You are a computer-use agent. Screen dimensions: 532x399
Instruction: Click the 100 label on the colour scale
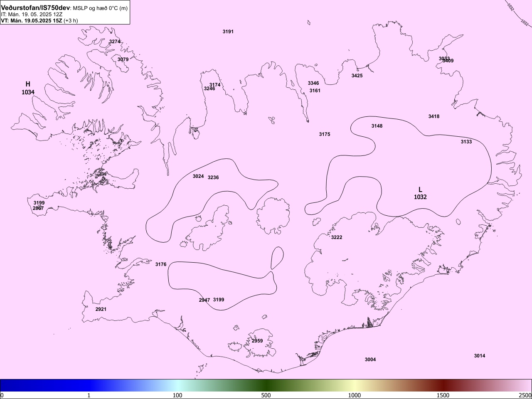tap(177, 395)
